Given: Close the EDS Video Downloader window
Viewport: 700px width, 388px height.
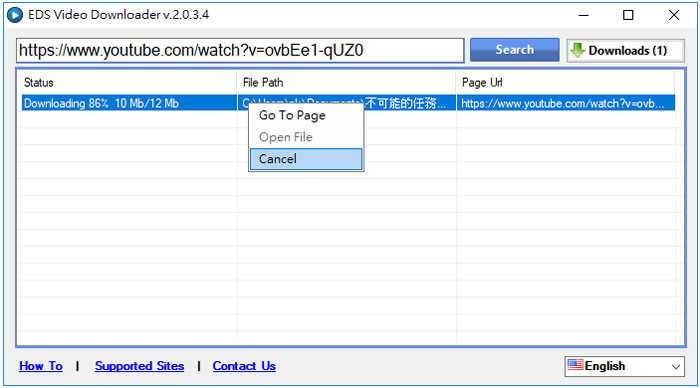Looking at the screenshot, I should point(674,15).
